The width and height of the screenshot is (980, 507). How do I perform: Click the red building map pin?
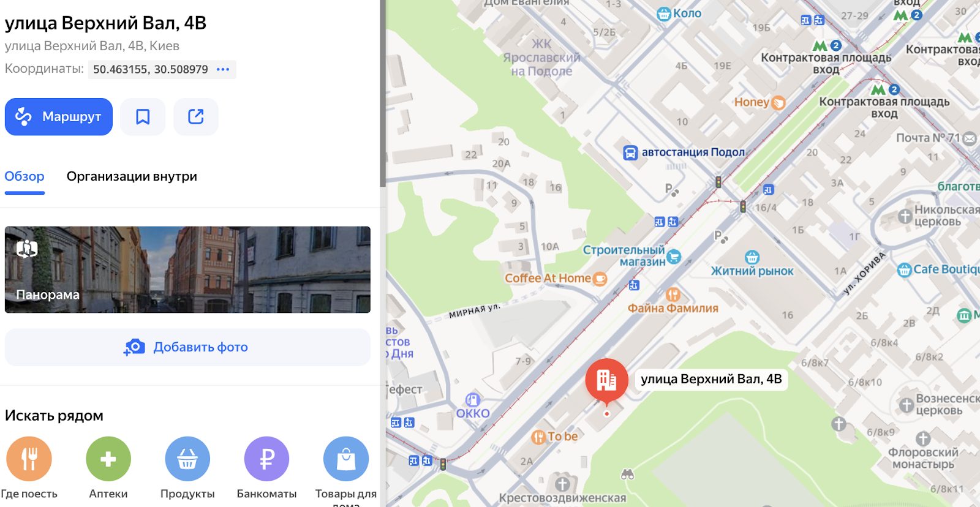pyautogui.click(x=606, y=380)
